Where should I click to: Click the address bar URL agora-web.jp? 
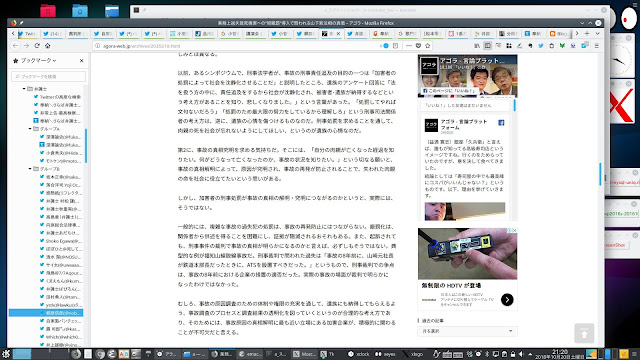click(141, 46)
